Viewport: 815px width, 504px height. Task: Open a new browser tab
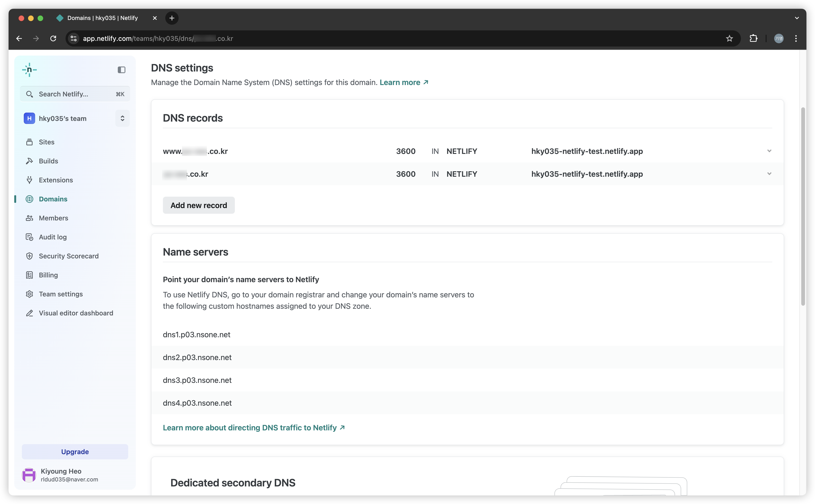[x=172, y=18]
